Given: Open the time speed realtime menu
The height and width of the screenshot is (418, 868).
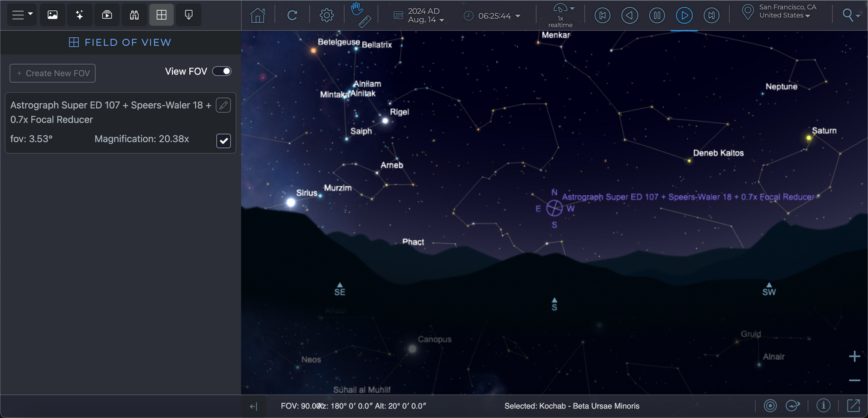Looking at the screenshot, I should point(560,16).
